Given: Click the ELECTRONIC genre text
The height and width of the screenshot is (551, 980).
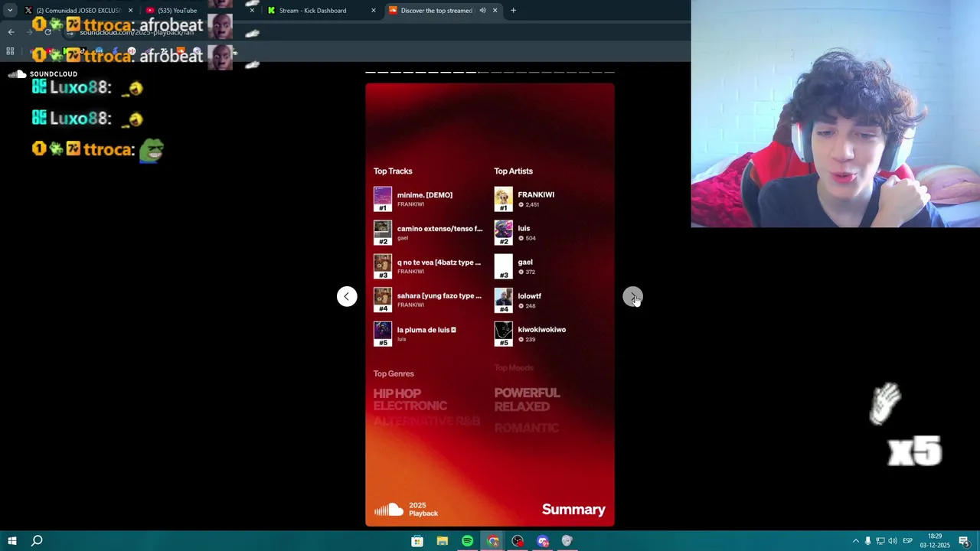Looking at the screenshot, I should click(410, 406).
